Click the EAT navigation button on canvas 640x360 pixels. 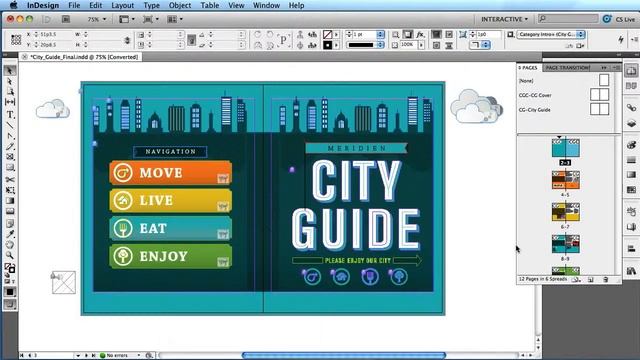click(171, 228)
